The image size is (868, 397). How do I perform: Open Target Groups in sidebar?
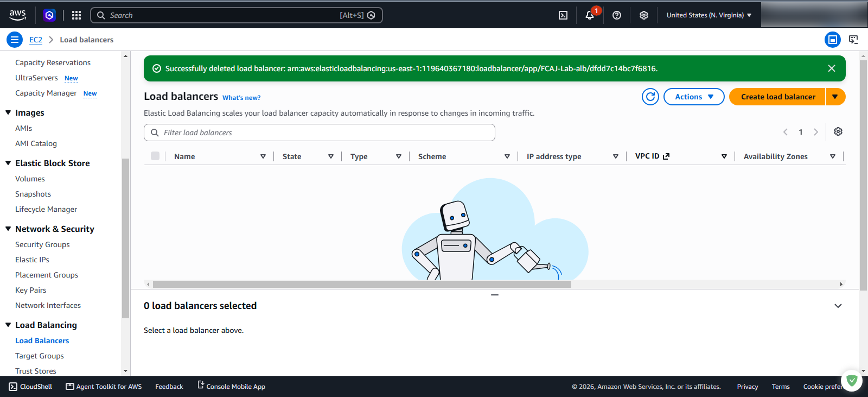click(x=40, y=356)
